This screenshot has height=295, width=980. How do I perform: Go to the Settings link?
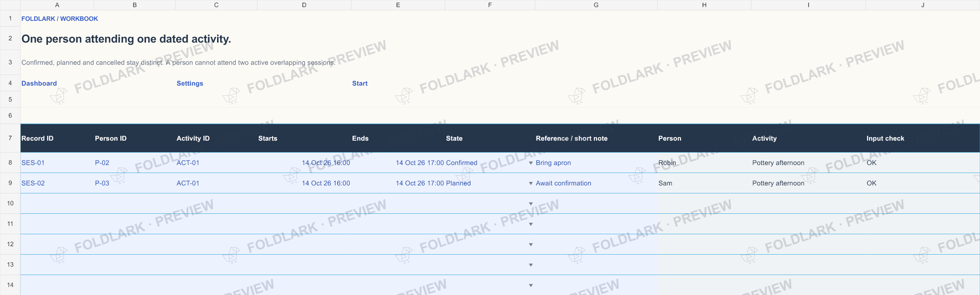190,83
